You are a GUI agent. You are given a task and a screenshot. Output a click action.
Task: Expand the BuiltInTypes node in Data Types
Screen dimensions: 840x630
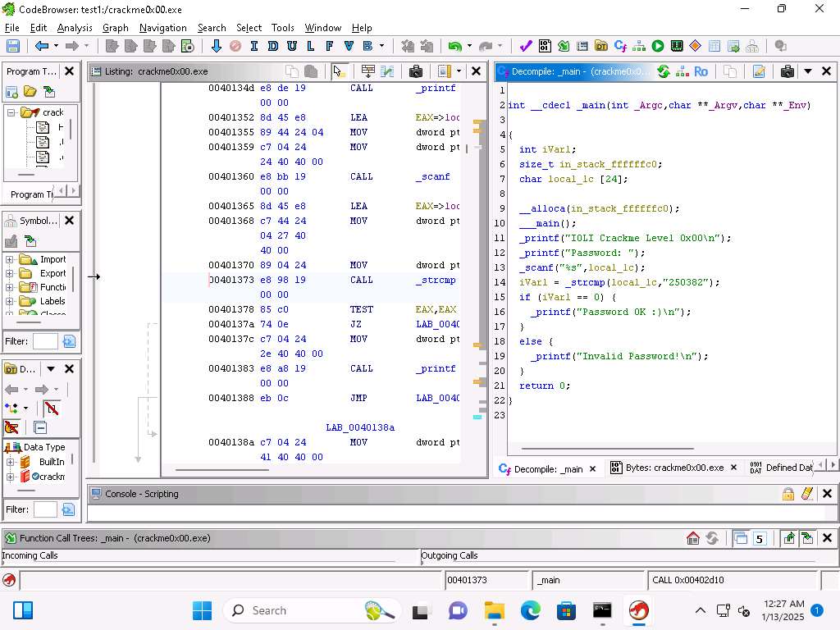pyautogui.click(x=10, y=462)
